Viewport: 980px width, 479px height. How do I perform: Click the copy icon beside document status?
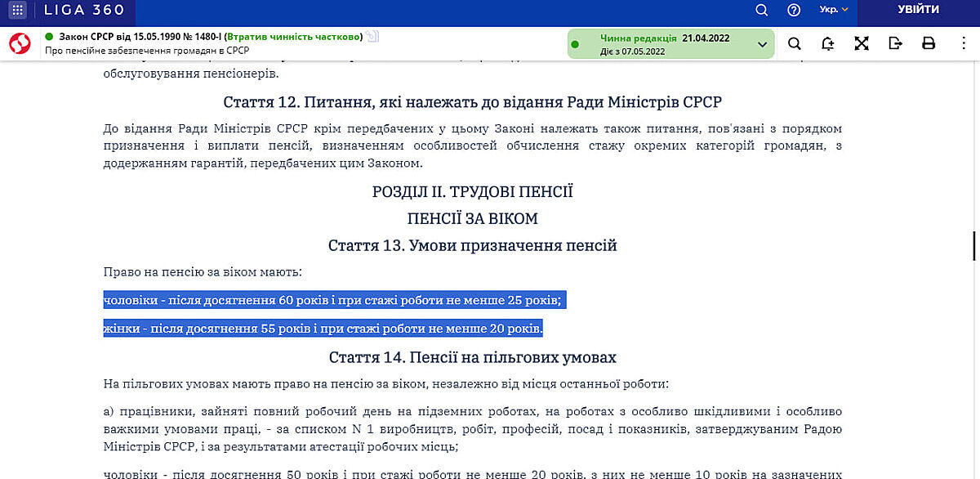pos(373,36)
